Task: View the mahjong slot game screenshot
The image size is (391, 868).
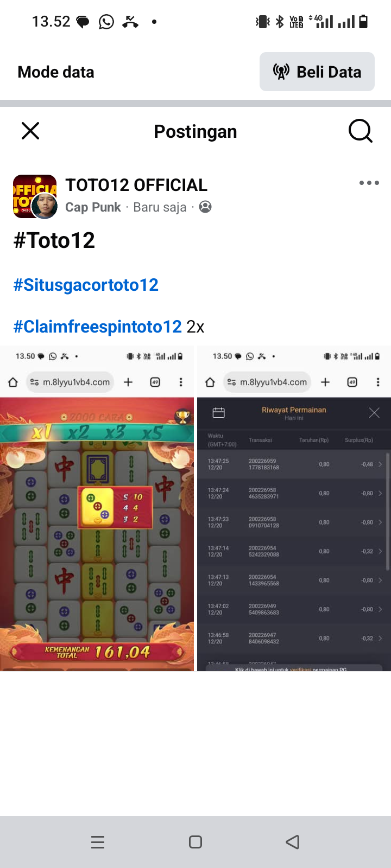Action: pyautogui.click(x=97, y=508)
